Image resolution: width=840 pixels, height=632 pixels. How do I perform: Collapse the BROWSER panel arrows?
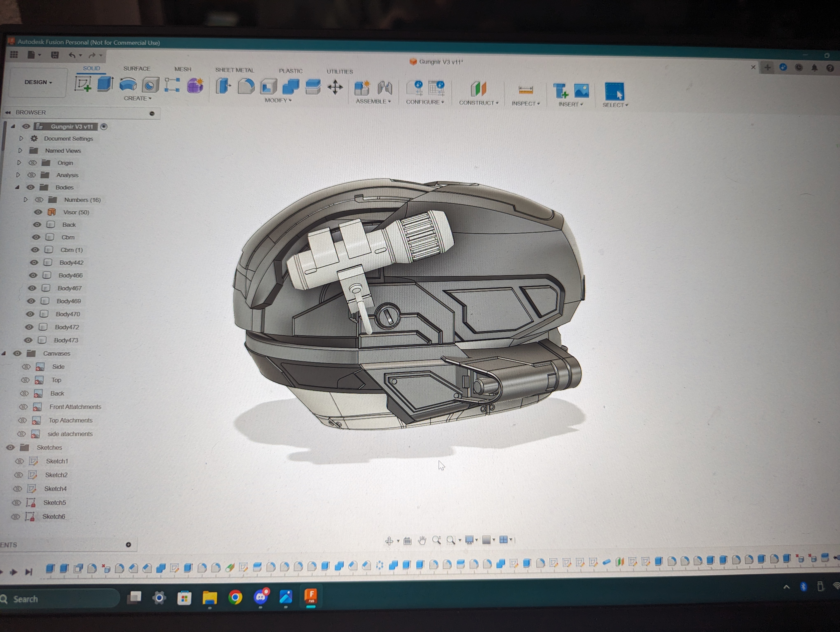8,112
